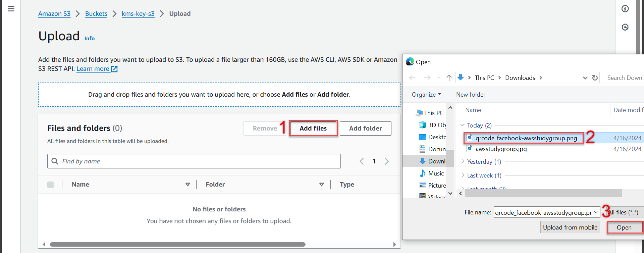The width and height of the screenshot is (644, 253).
Task: Click the Add files button
Action: point(313,129)
